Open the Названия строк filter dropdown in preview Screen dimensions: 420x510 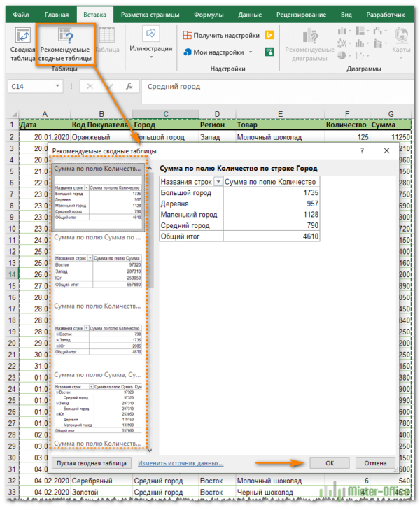218,182
